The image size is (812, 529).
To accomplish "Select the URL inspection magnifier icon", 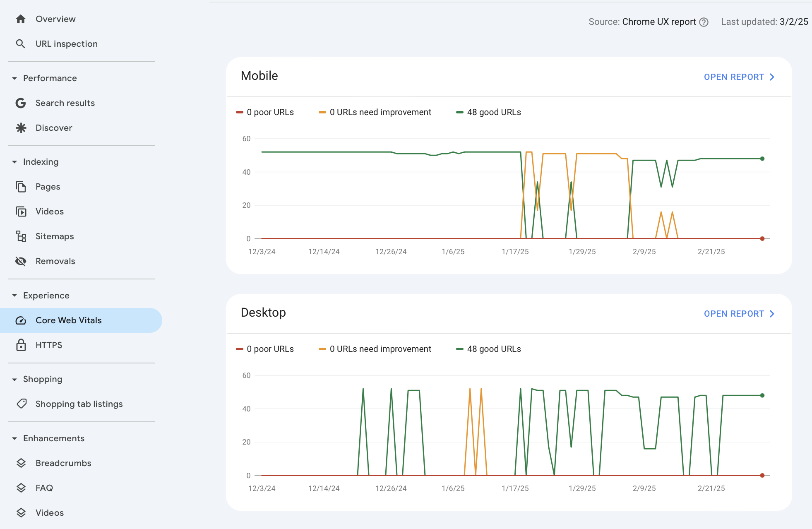I will pyautogui.click(x=20, y=43).
